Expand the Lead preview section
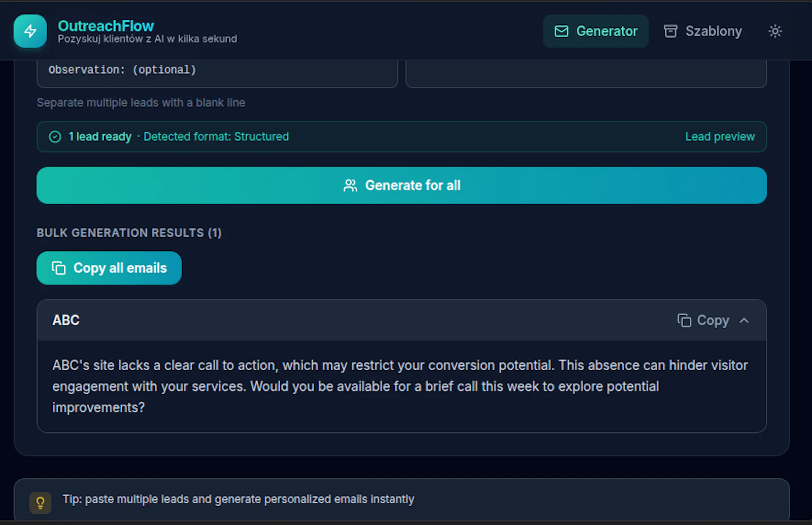812x525 pixels. click(x=720, y=137)
